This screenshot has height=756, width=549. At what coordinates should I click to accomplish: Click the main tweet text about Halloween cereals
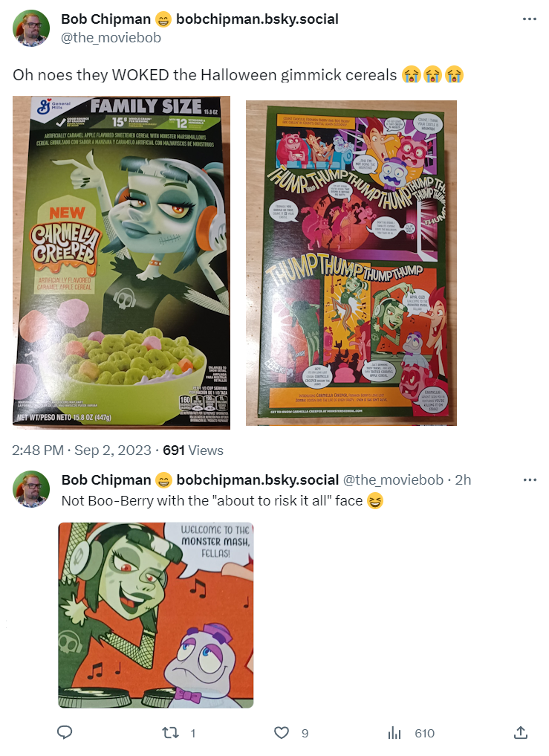click(x=238, y=75)
